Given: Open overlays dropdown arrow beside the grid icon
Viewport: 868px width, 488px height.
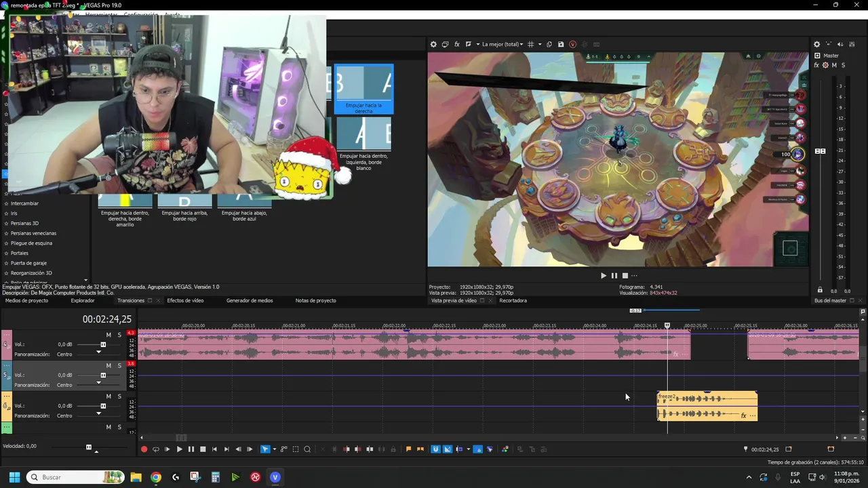Looking at the screenshot, I should point(540,44).
